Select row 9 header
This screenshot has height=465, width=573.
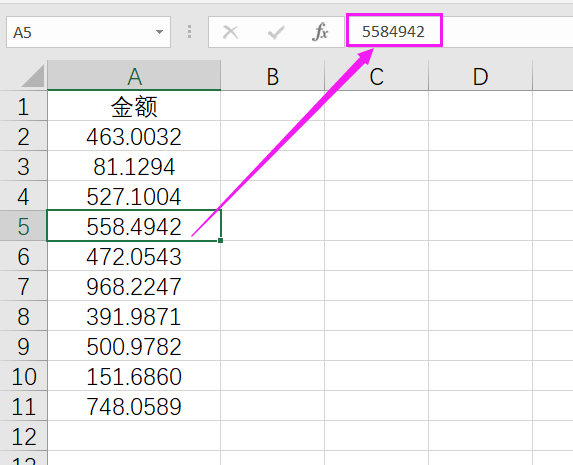pos(23,346)
